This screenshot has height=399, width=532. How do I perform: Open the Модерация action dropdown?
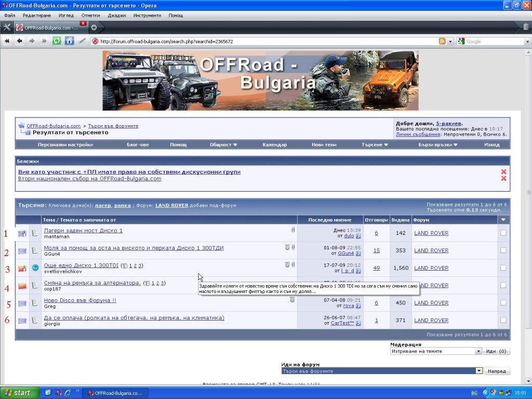(x=436, y=351)
